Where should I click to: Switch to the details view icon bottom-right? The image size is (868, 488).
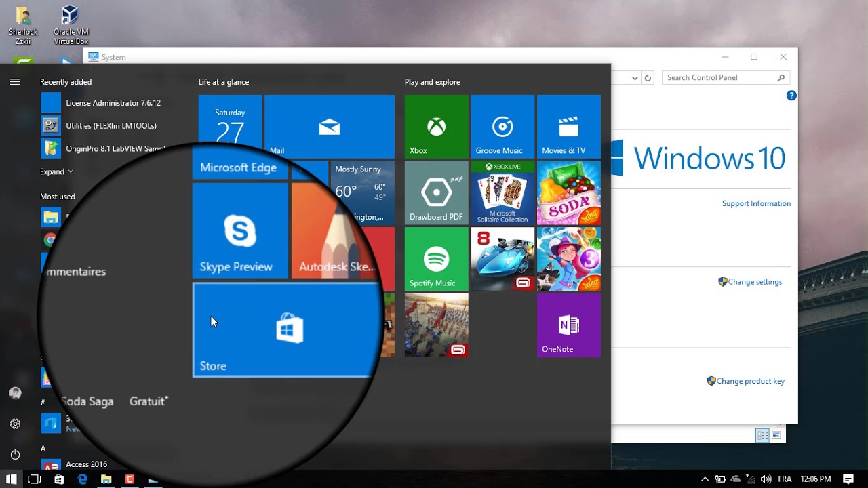tap(762, 435)
